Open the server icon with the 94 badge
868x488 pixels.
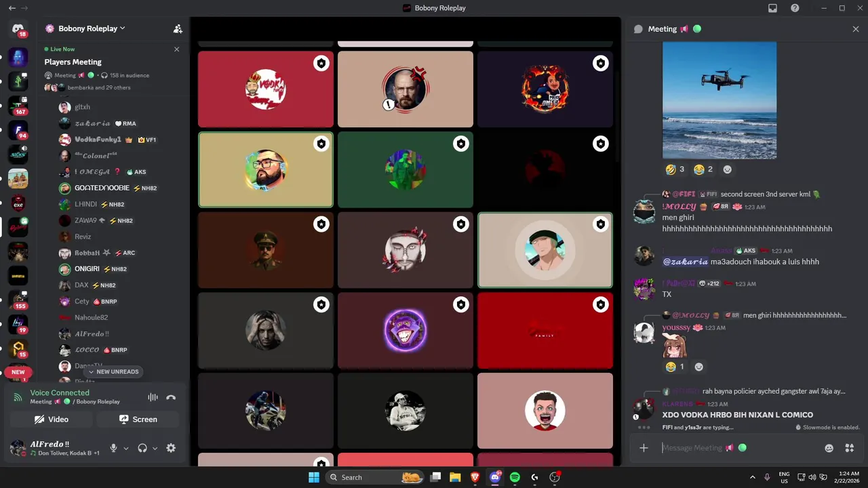pos(18,130)
